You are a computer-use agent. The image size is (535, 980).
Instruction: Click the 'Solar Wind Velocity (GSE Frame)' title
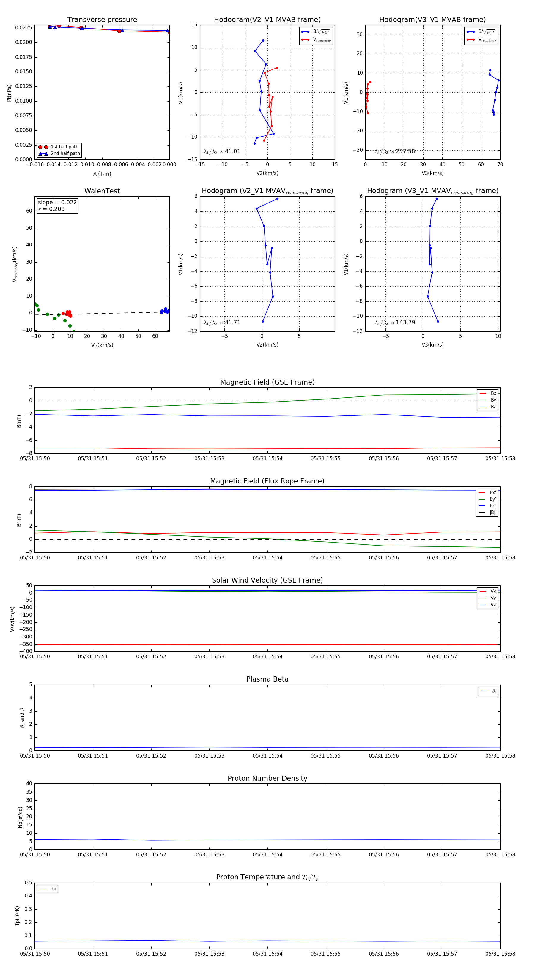[x=267, y=581]
